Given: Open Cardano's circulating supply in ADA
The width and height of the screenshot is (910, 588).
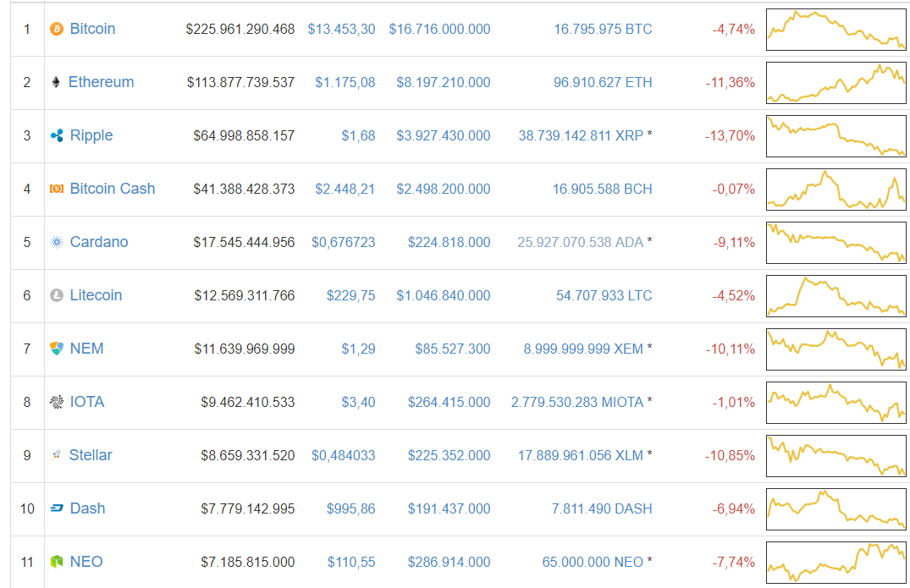Looking at the screenshot, I should (x=580, y=242).
